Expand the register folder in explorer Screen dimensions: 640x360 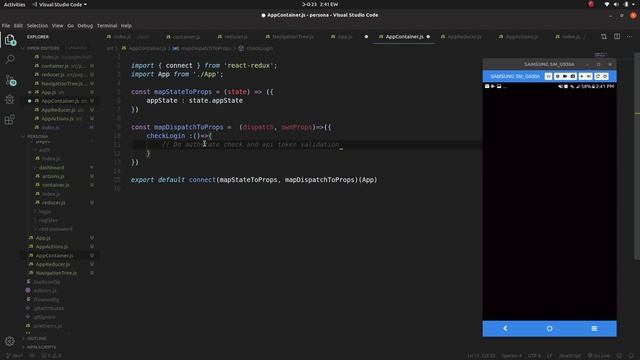[48, 220]
